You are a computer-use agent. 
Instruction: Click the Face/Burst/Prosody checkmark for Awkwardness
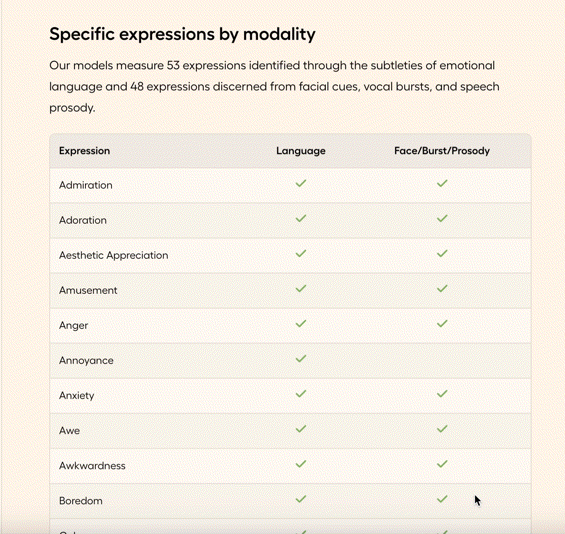(442, 464)
